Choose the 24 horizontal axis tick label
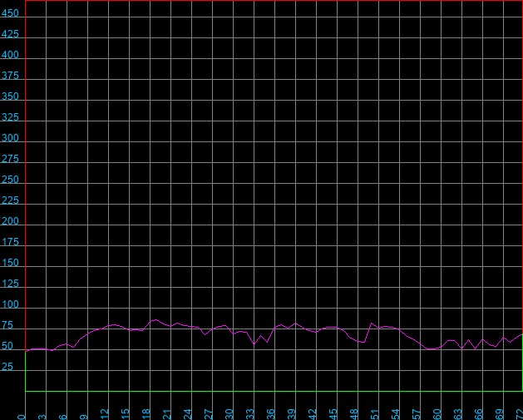Image resolution: width=523 pixels, height=420 pixels. point(187,414)
